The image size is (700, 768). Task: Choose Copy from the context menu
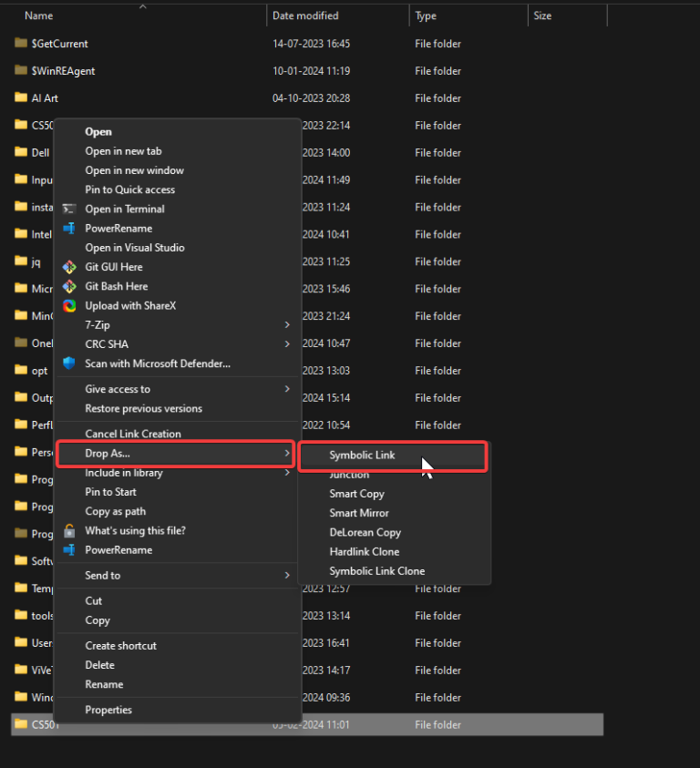tap(98, 620)
